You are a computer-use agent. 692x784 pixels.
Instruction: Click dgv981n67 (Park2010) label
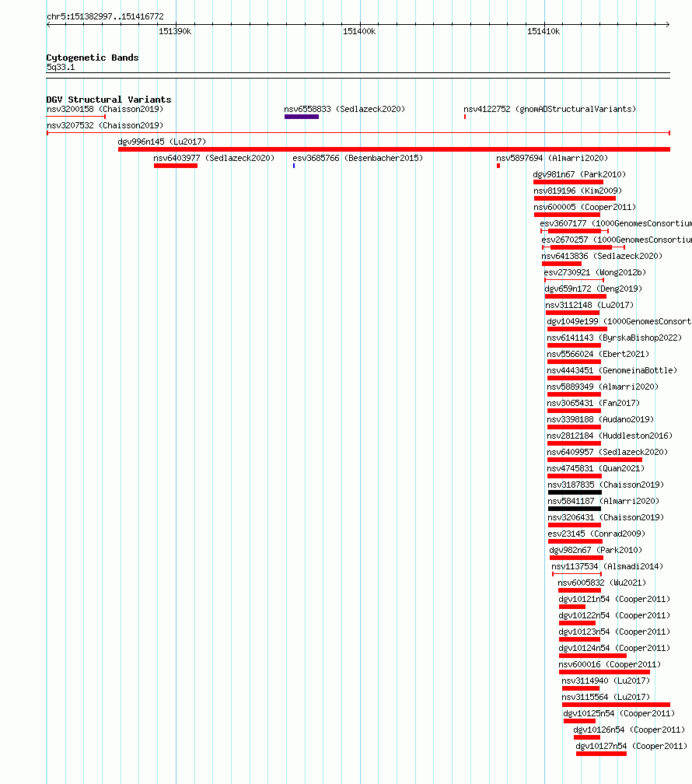pyautogui.click(x=579, y=174)
